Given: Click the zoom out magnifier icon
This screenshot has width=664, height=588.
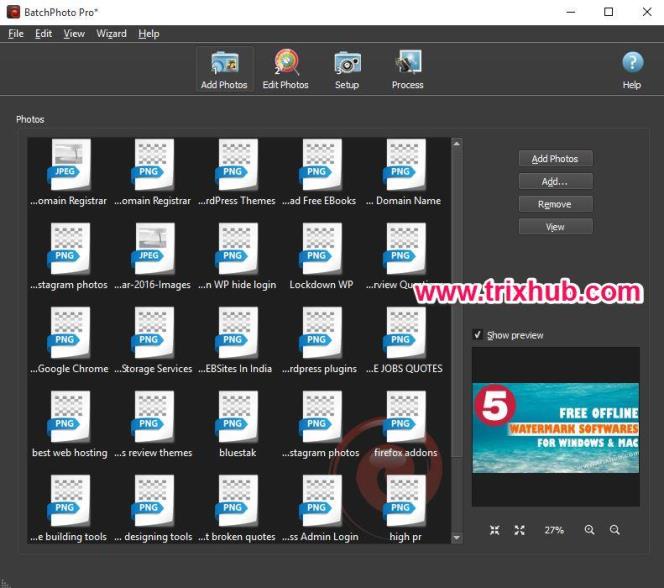Looking at the screenshot, I should click(x=615, y=530).
